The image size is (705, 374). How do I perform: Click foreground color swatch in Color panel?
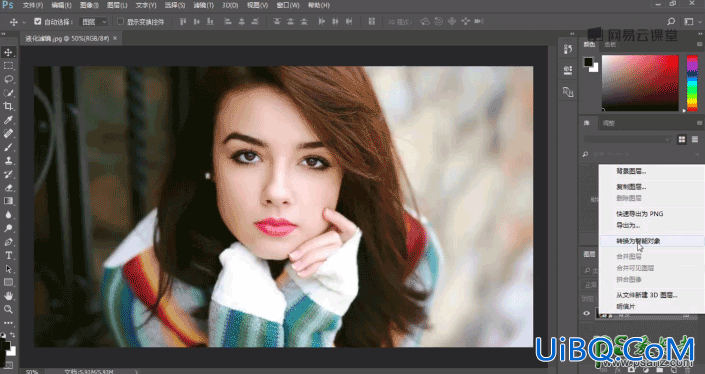[588, 62]
